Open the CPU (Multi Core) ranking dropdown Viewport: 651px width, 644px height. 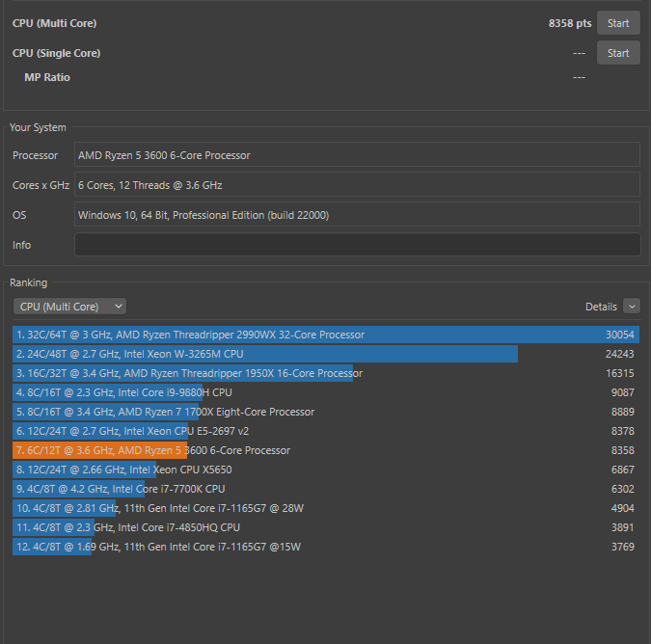69,307
